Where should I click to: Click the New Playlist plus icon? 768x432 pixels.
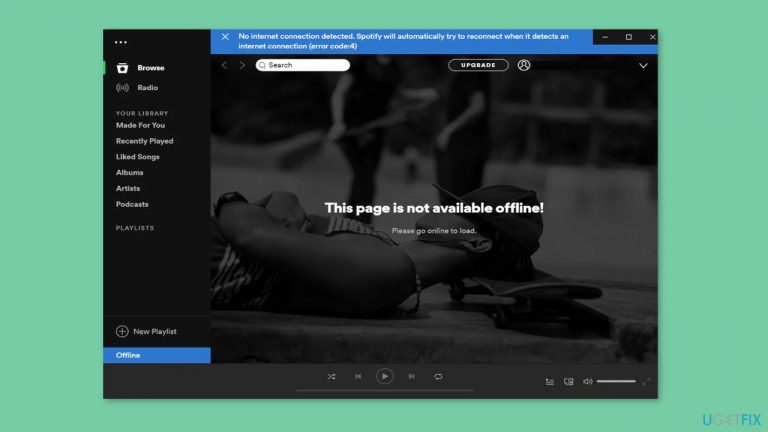tap(122, 332)
